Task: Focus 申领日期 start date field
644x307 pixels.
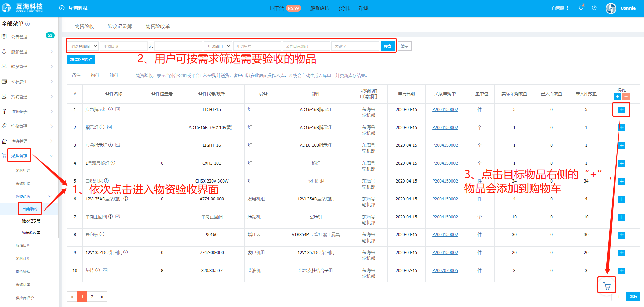Action: click(x=124, y=46)
